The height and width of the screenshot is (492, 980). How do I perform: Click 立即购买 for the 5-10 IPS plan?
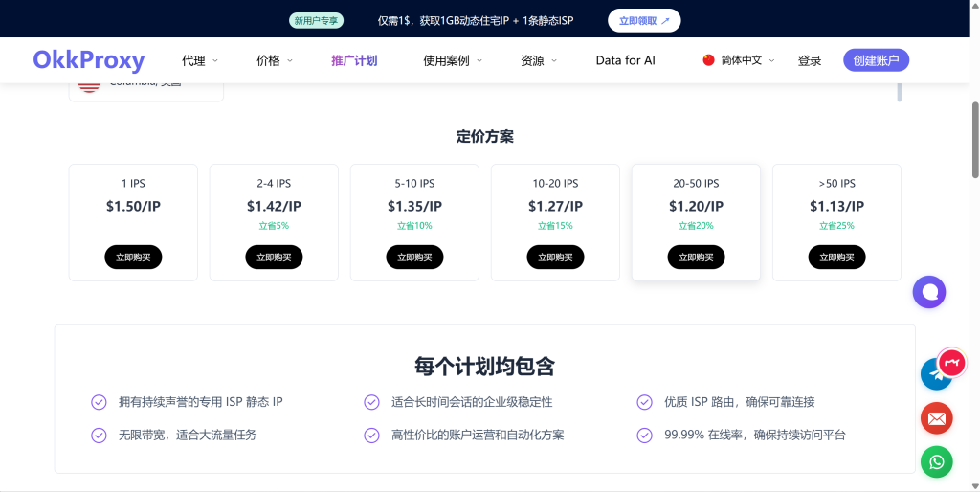[x=414, y=257]
